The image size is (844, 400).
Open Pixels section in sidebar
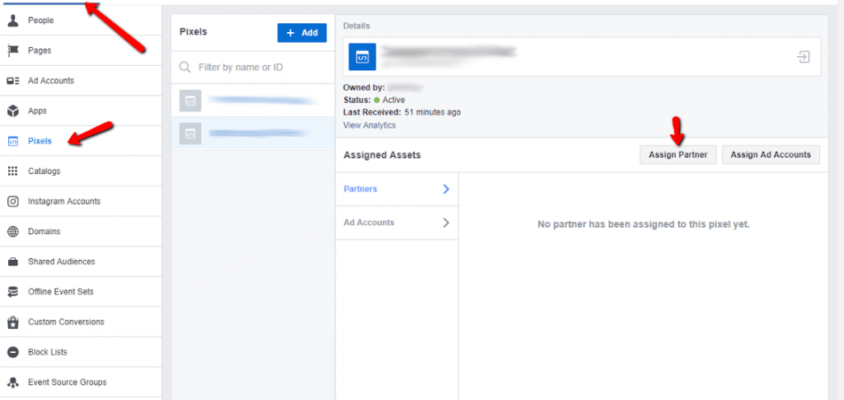(x=40, y=141)
